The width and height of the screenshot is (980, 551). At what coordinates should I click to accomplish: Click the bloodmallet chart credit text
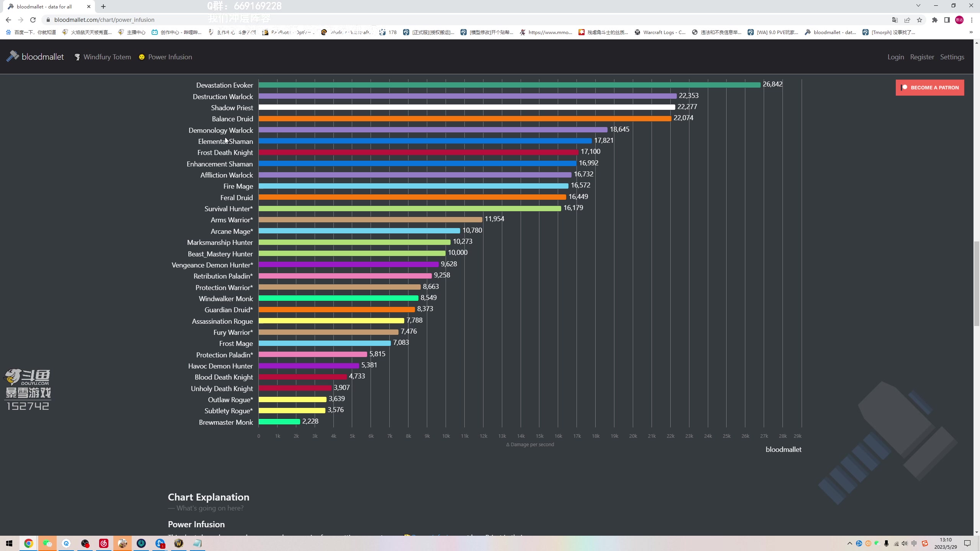pos(783,450)
